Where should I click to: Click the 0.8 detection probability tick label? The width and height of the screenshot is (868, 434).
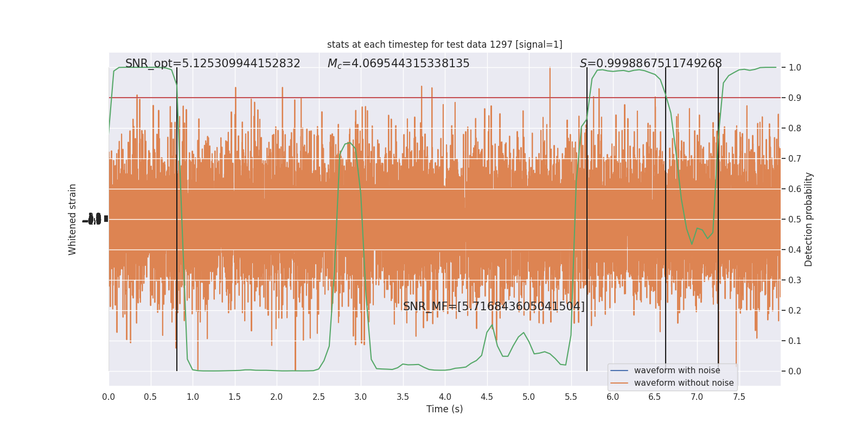(795, 129)
